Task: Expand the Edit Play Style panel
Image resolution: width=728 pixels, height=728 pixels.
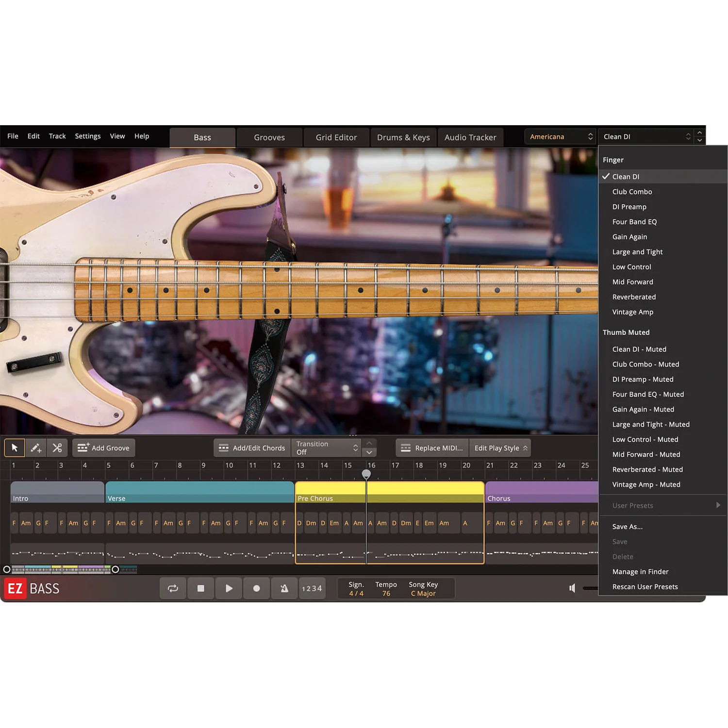Action: (x=500, y=448)
